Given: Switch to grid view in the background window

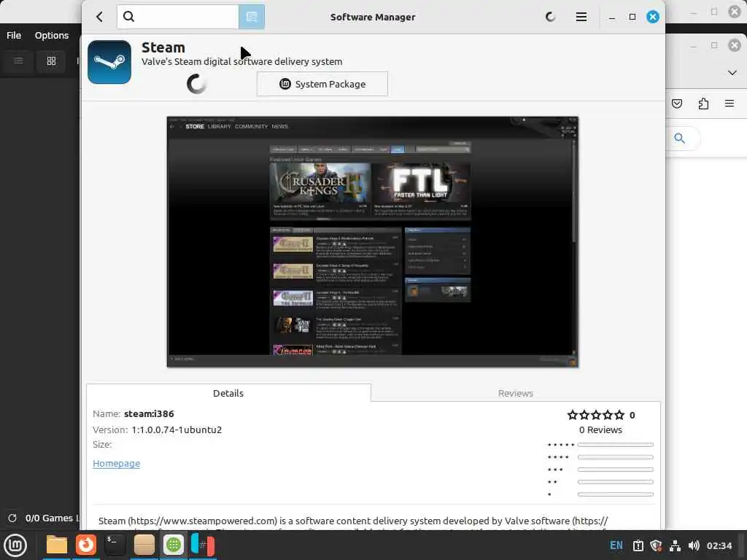Looking at the screenshot, I should point(52,61).
